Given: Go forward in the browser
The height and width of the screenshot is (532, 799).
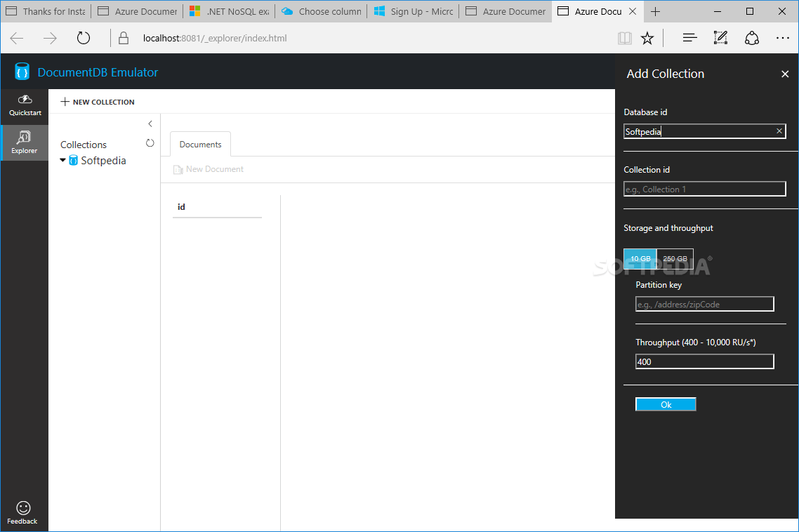Looking at the screenshot, I should 50,38.
